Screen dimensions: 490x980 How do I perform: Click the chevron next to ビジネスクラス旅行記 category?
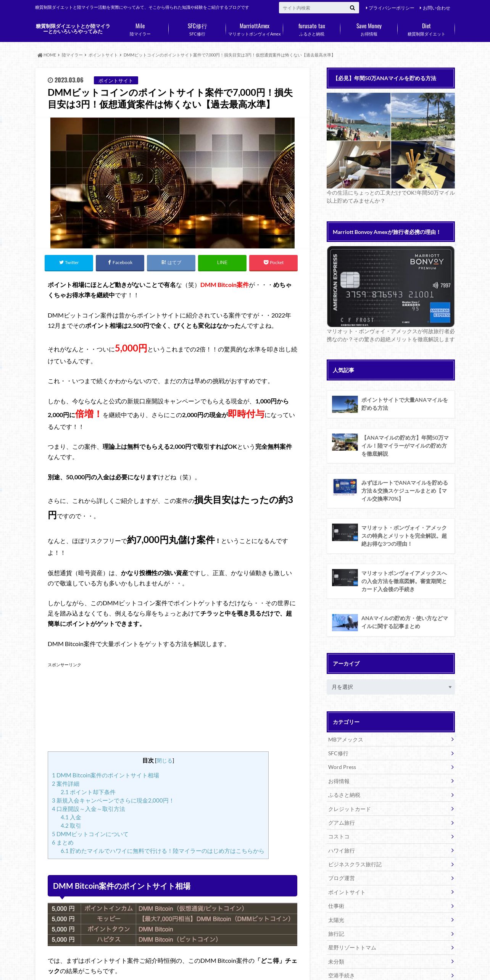(x=452, y=864)
